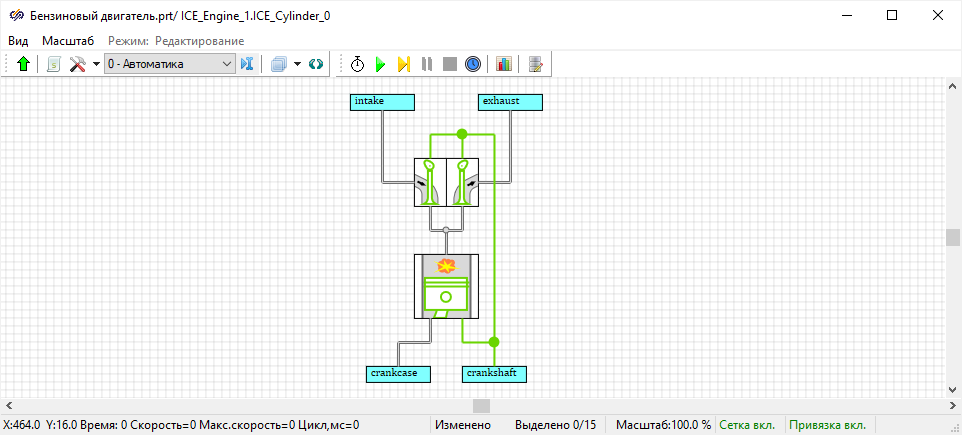Click the stopwatch icon in toolbar
Viewport: 962px width, 435px height.
(357, 64)
